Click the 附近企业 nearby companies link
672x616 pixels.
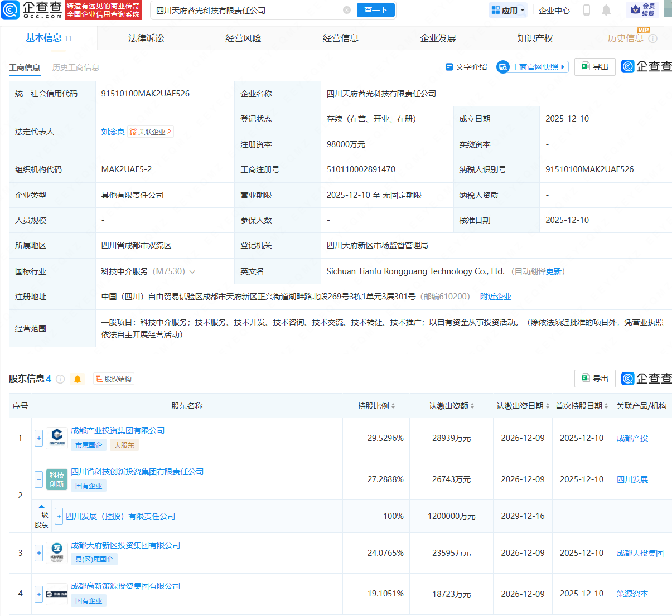(x=495, y=296)
